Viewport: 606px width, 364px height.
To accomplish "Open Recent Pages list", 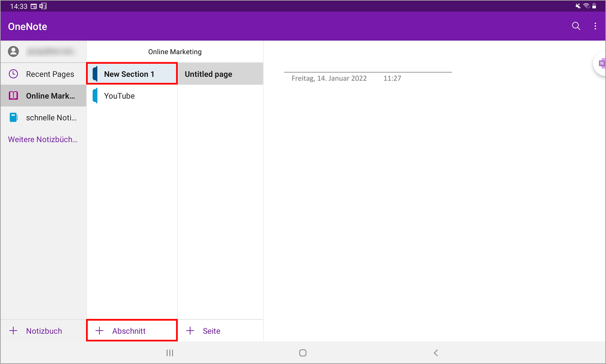I will (x=43, y=74).
